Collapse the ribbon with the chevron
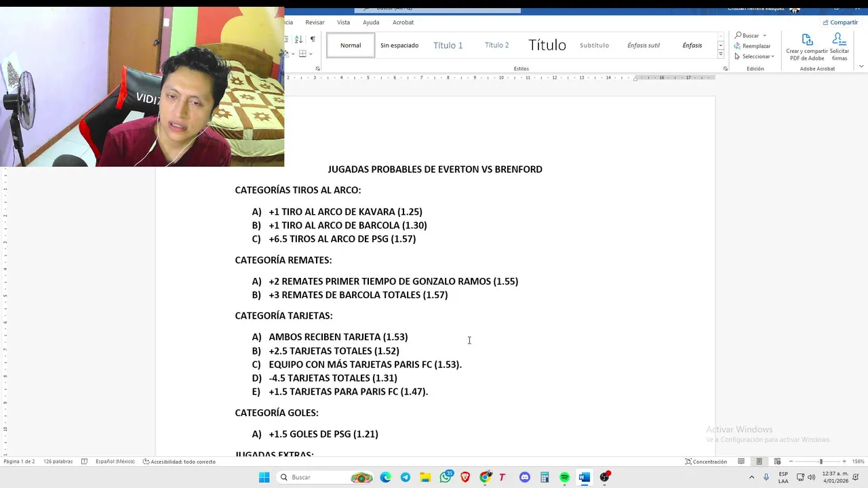Viewport: 868px width, 488px height. tap(861, 66)
